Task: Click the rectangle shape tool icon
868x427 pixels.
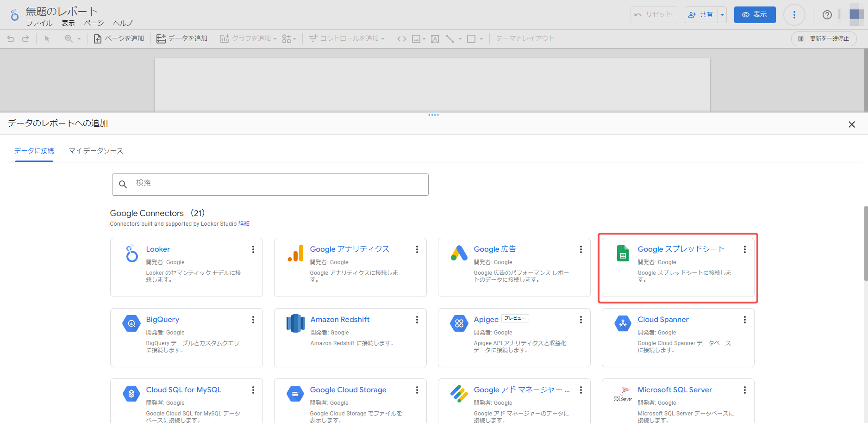Action: point(471,39)
